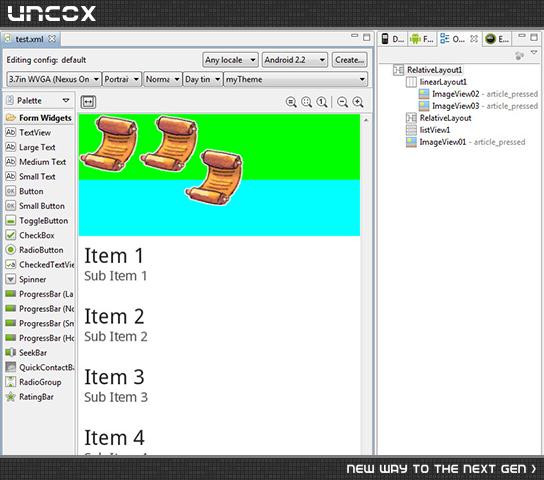Image resolution: width=544 pixels, height=480 pixels.
Task: Switch to the test.xml editor tab
Action: click(x=30, y=39)
